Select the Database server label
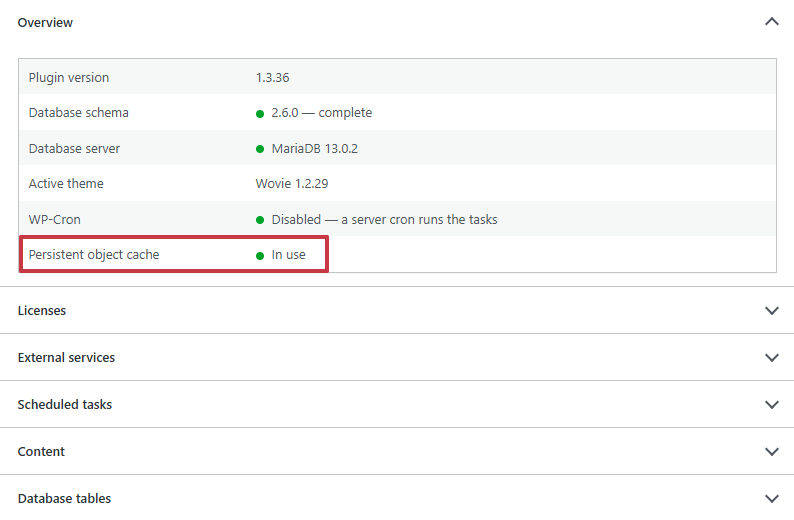This screenshot has width=794, height=520. pyautogui.click(x=74, y=148)
